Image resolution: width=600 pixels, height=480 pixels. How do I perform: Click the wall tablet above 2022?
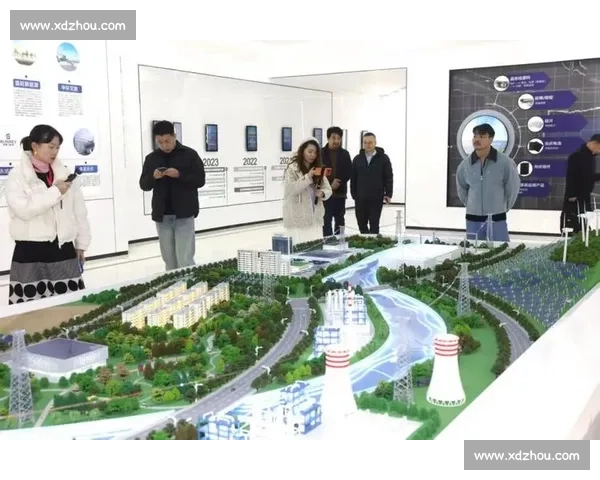251,137
